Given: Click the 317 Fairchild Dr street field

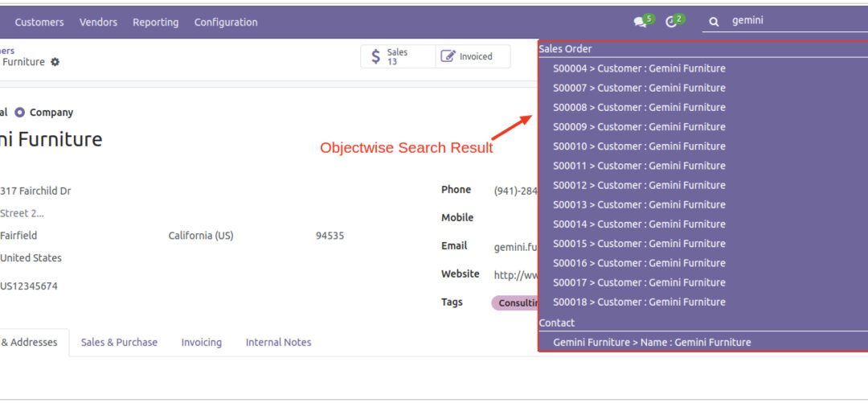Looking at the screenshot, I should point(35,191).
